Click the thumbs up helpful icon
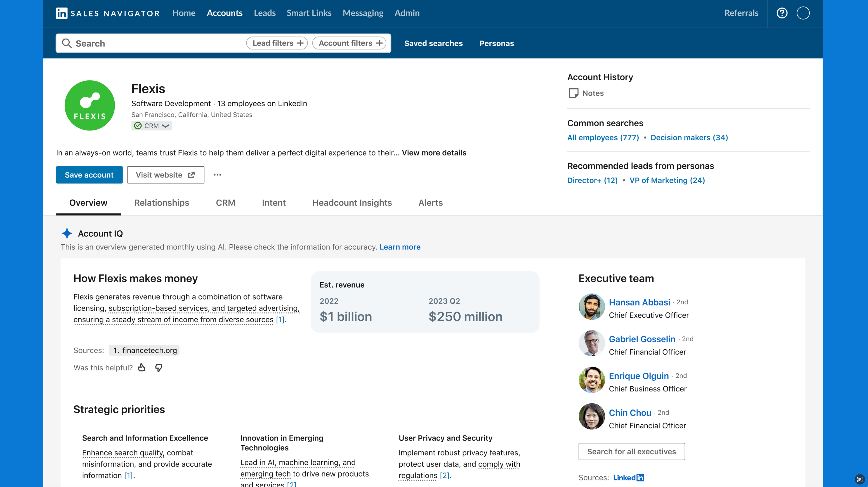The image size is (868, 487). click(142, 367)
